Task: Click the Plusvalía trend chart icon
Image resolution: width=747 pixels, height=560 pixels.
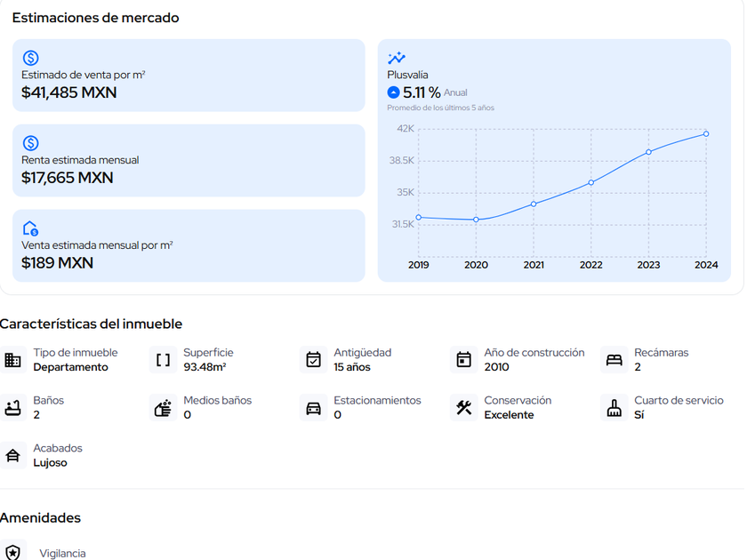Action: pos(397,58)
